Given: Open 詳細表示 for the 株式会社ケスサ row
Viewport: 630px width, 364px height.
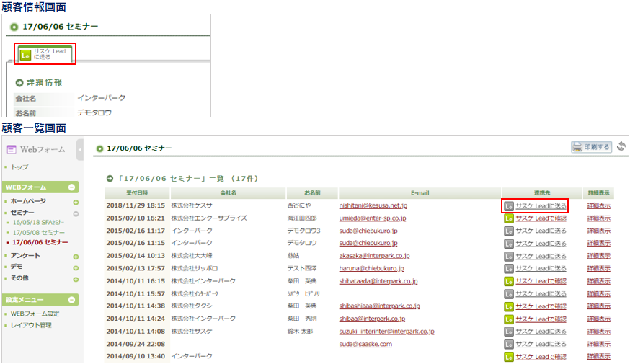Looking at the screenshot, I should [x=599, y=205].
